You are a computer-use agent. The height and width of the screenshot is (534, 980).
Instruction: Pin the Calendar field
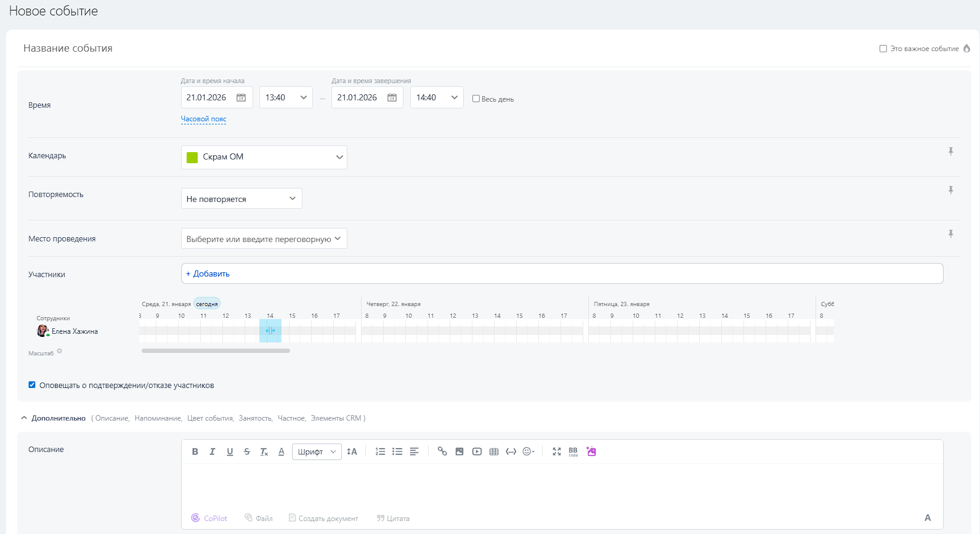click(950, 152)
